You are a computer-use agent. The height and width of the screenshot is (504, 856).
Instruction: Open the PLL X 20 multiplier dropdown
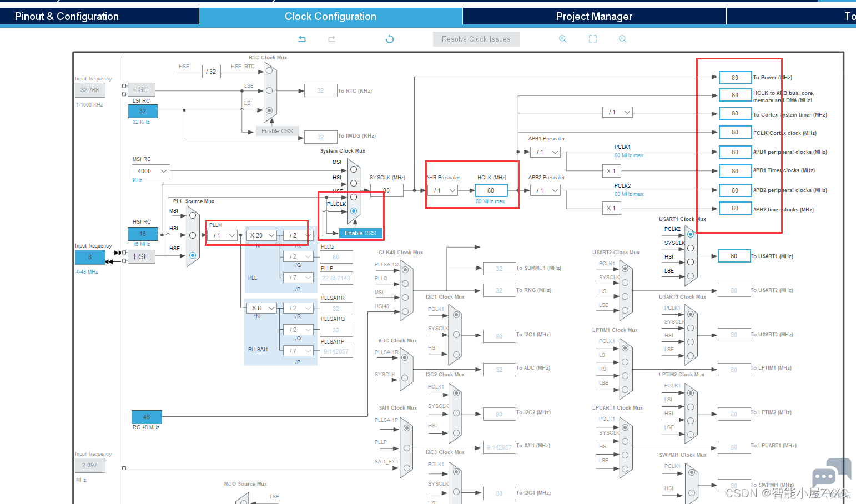point(262,235)
